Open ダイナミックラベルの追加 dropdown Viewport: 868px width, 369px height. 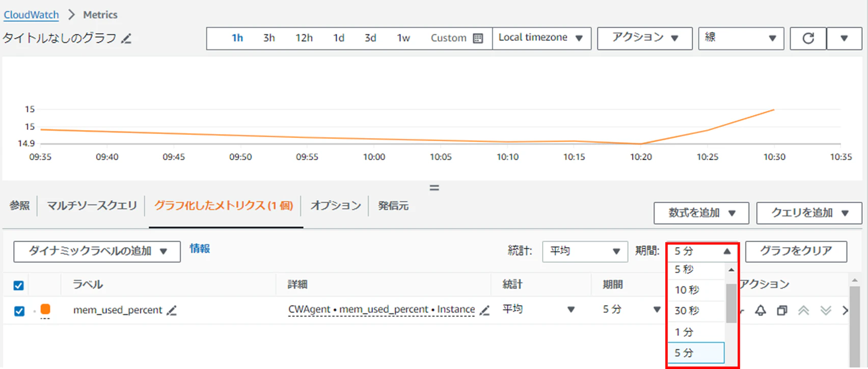97,251
